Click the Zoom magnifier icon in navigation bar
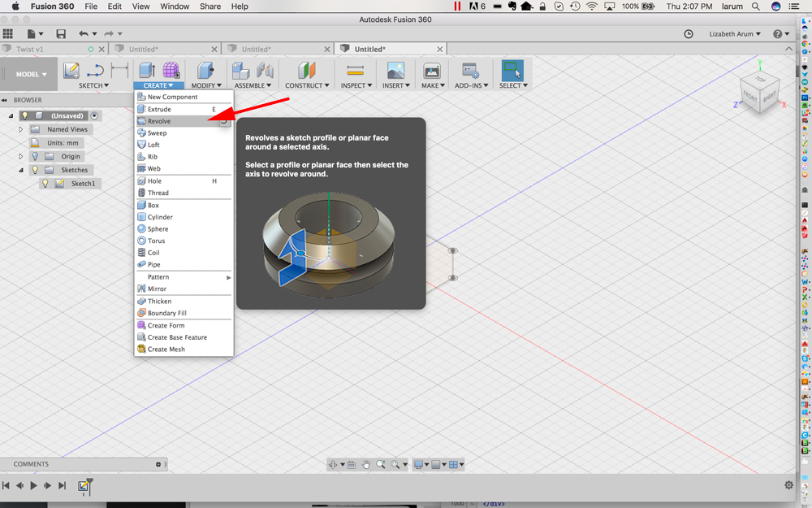812x508 pixels. point(381,464)
